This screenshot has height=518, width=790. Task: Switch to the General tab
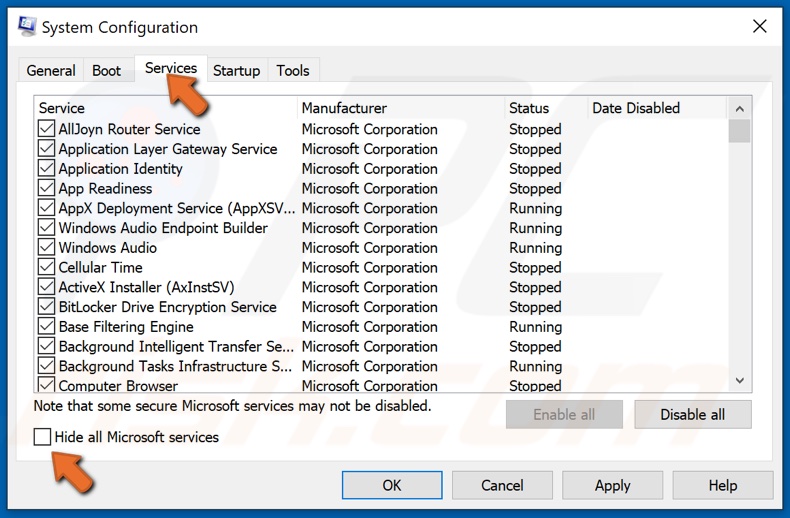[51, 71]
